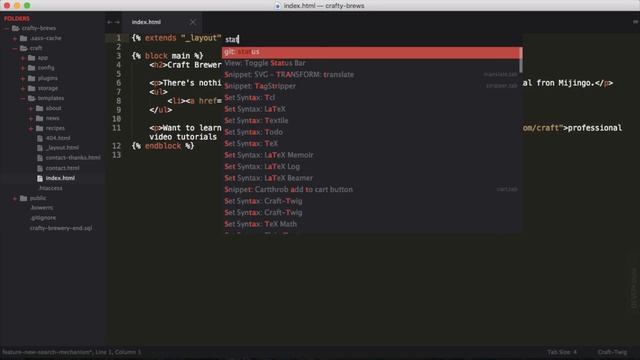Click the git branch and line status text
This screenshot has height=360, width=640.
(x=71, y=352)
